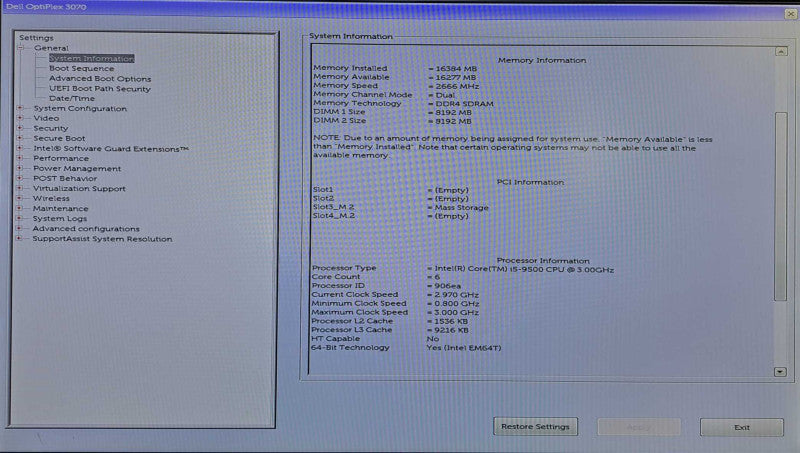
Task: Select the Secure Boot label
Action: tap(59, 138)
